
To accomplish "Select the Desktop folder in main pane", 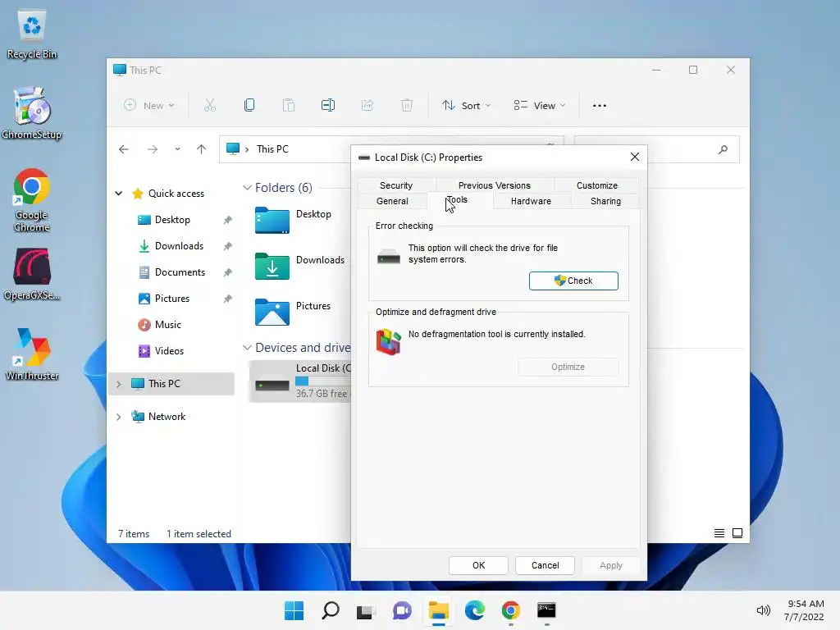I will (294, 220).
